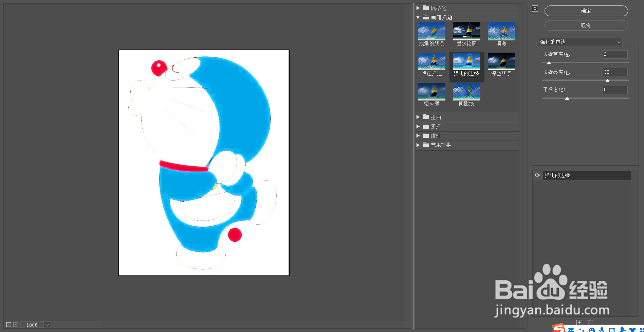Select the 喷色描边 filter thumbnail
The height and width of the screenshot is (332, 644).
[x=431, y=61]
